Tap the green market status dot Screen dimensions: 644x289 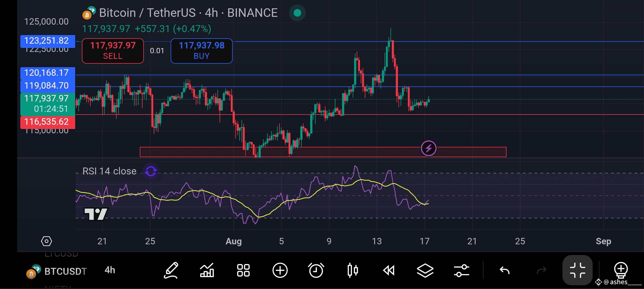[297, 13]
